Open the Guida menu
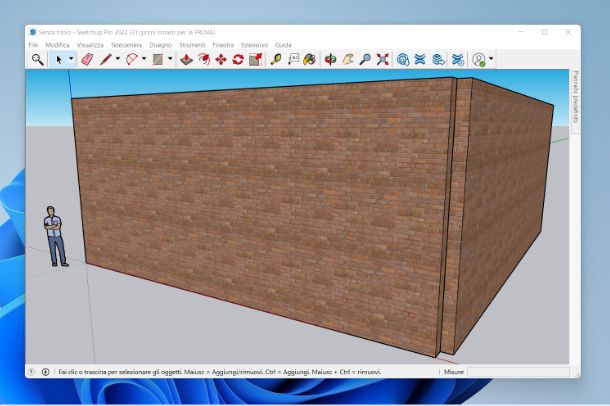The image size is (610, 406). click(283, 45)
